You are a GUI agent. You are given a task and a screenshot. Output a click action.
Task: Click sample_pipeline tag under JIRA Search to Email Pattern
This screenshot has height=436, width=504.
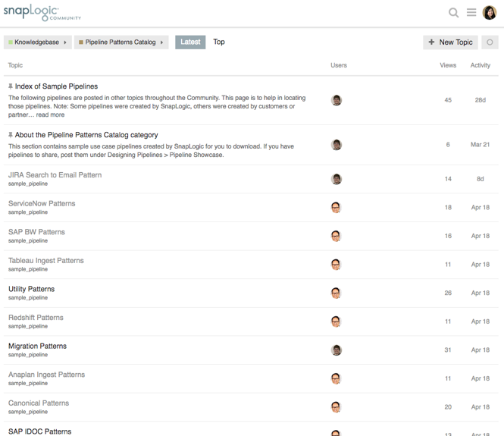pyautogui.click(x=28, y=183)
